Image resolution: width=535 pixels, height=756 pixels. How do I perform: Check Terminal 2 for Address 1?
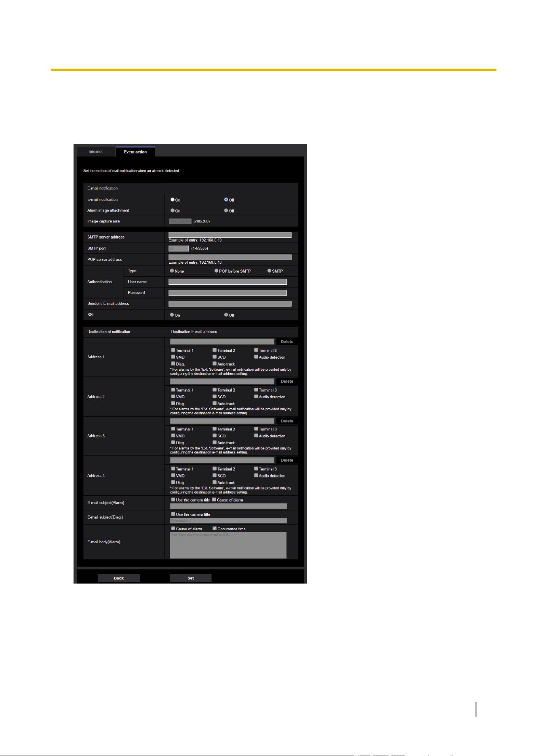(215, 350)
